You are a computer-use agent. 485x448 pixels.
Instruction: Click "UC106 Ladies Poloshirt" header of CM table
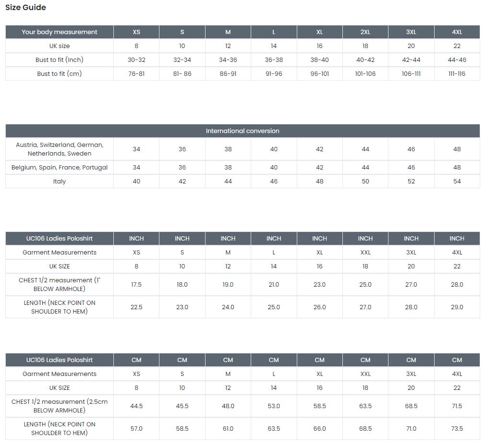[60, 360]
